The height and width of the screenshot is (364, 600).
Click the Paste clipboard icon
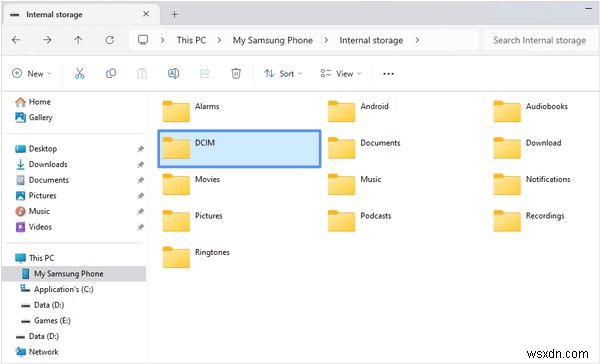click(x=142, y=73)
